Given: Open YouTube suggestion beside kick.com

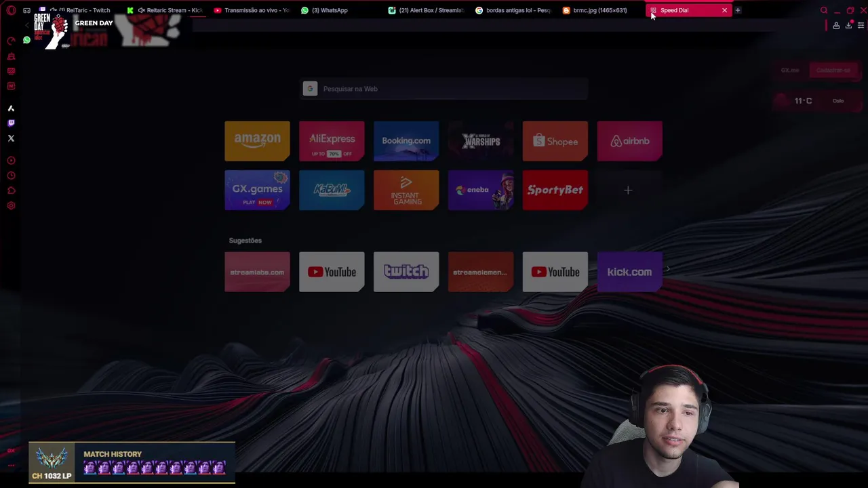Looking at the screenshot, I should [555, 272].
